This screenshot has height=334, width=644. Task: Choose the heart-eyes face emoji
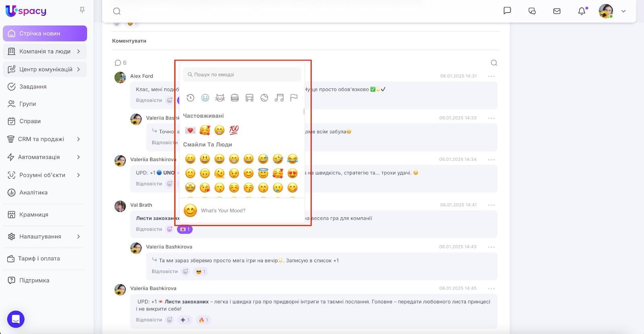pos(293,173)
